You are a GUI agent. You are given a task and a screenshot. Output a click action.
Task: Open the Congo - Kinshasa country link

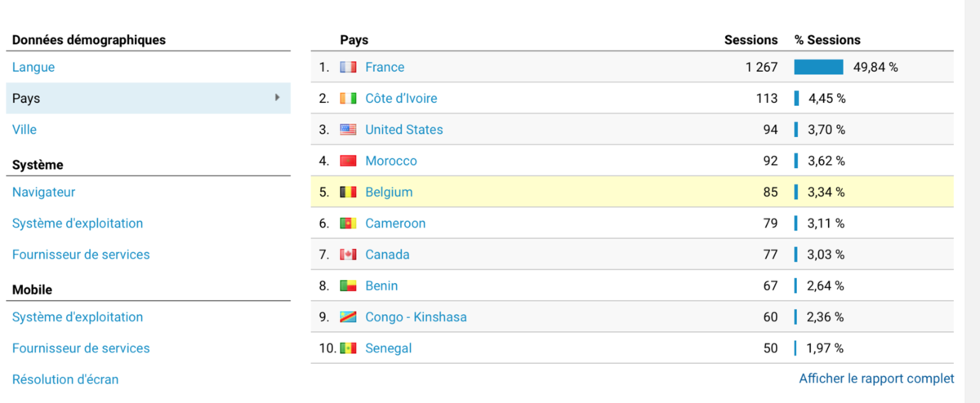[x=416, y=317]
